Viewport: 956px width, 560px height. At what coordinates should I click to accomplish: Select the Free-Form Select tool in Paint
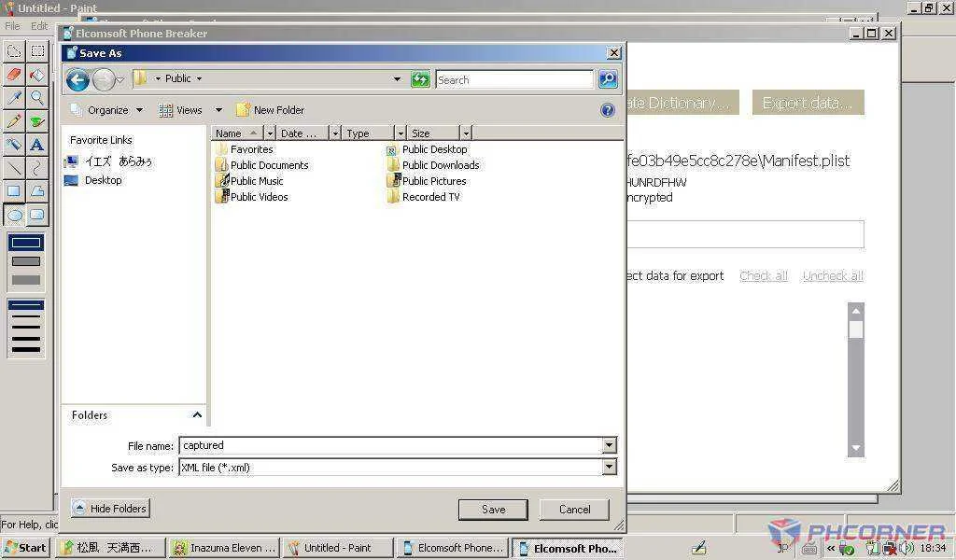click(14, 51)
